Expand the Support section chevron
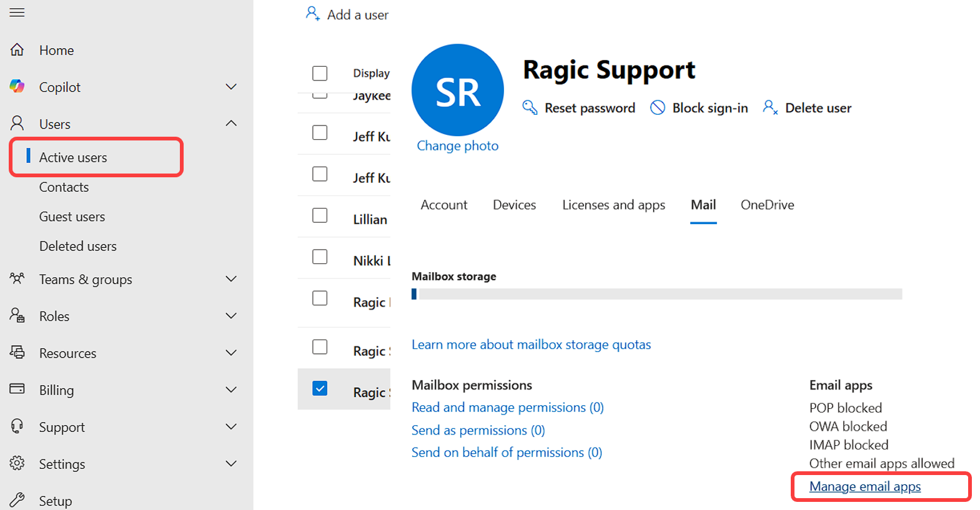980x510 pixels. (x=231, y=426)
